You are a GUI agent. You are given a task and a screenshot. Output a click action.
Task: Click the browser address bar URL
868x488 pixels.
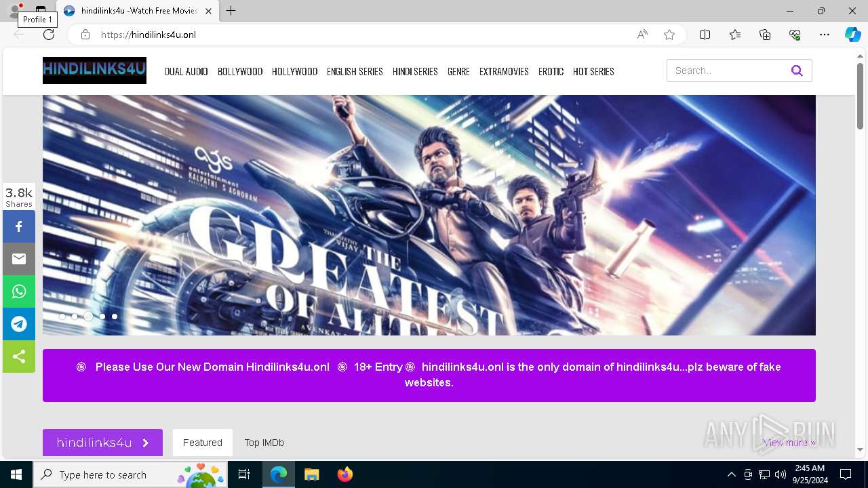click(x=149, y=35)
